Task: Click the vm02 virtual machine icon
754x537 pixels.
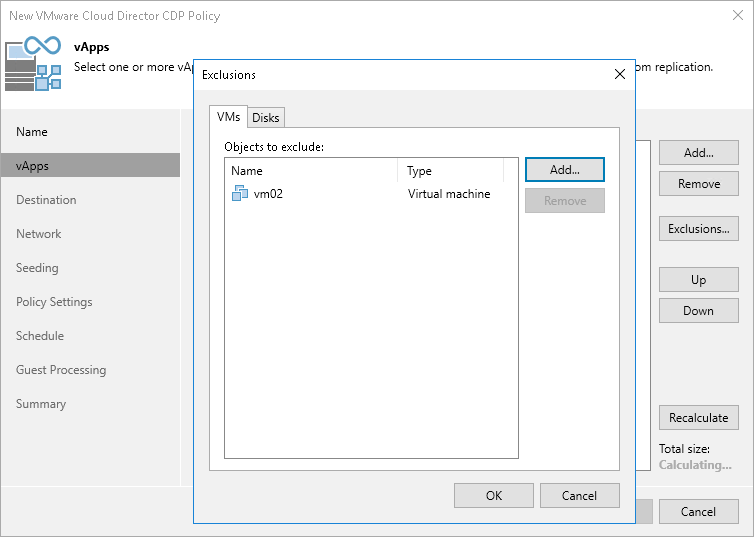Action: click(x=240, y=193)
